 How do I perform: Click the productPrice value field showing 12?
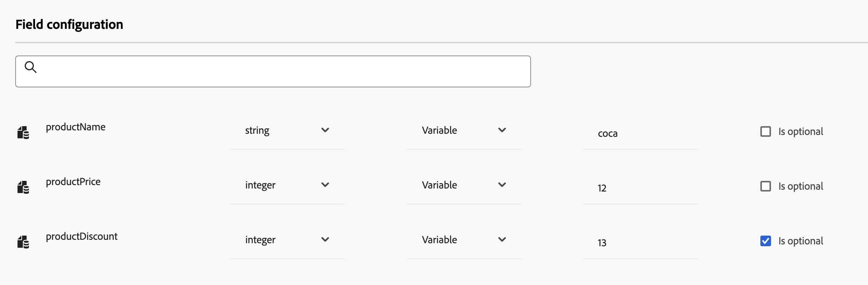click(x=640, y=188)
